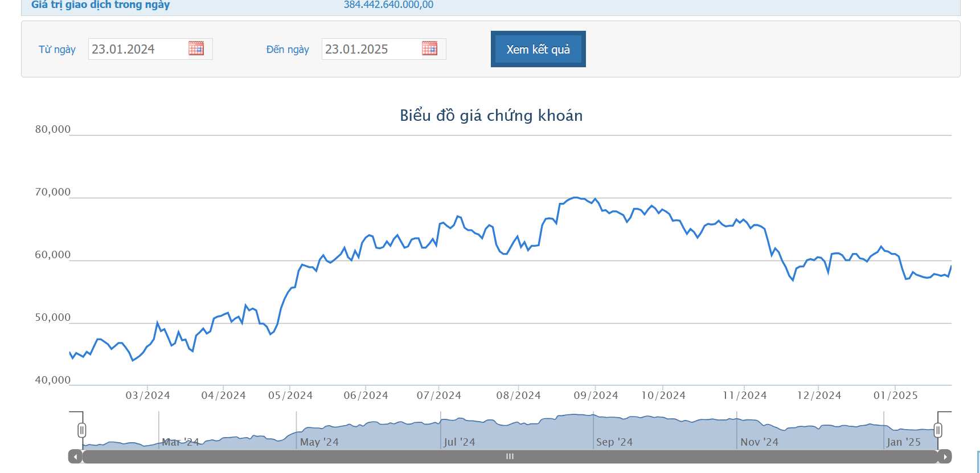Click the Từ ngày label
Viewport: 980px width, 473px height.
coord(57,50)
